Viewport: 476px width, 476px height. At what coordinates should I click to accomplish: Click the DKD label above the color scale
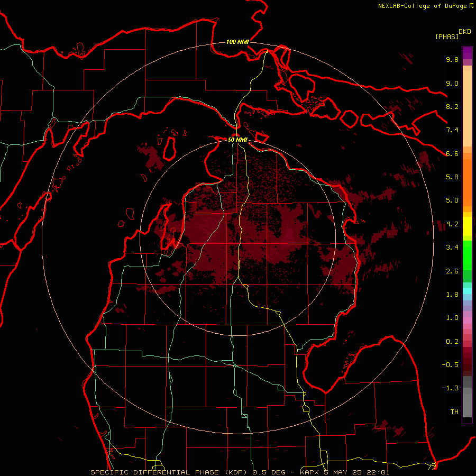(465, 32)
